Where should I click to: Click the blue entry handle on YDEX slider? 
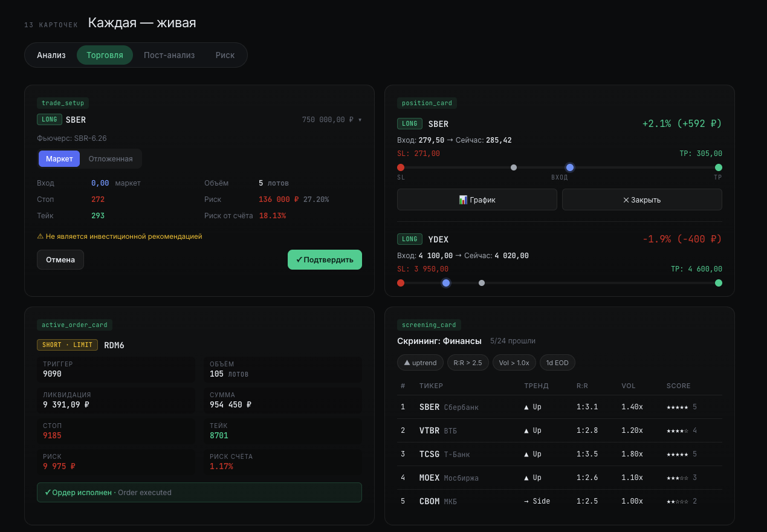(446, 283)
